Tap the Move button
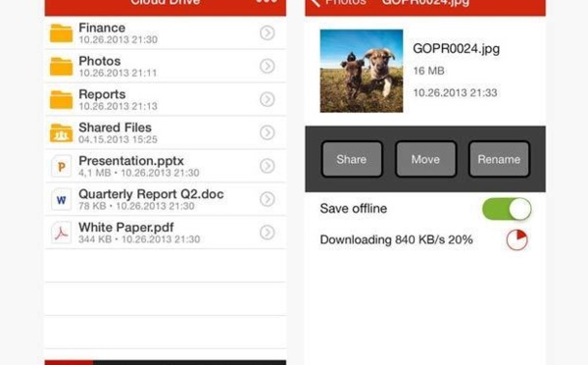 [x=425, y=159]
